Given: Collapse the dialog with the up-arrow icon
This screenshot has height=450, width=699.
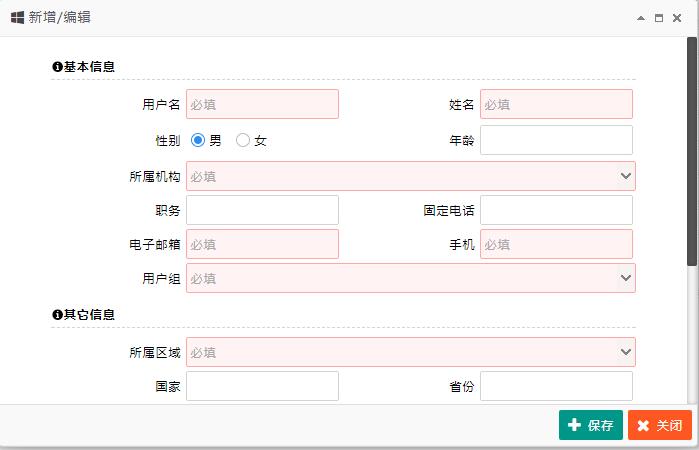Looking at the screenshot, I should tap(641, 18).
